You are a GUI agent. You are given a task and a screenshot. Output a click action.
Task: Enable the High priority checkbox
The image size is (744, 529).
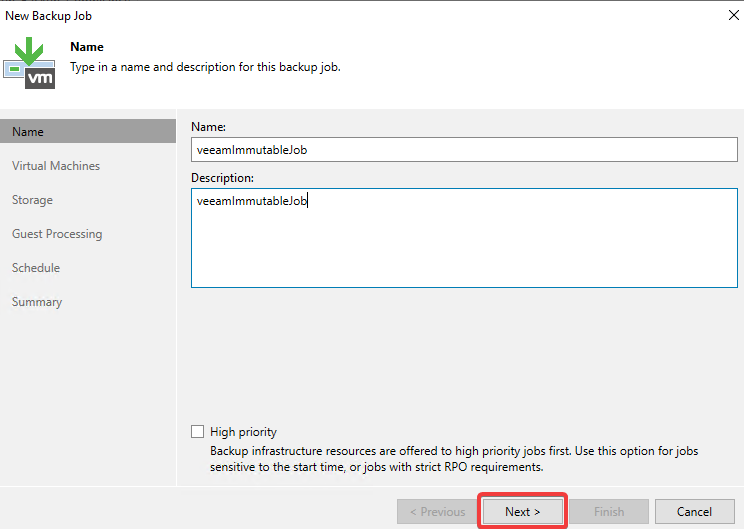(197, 431)
